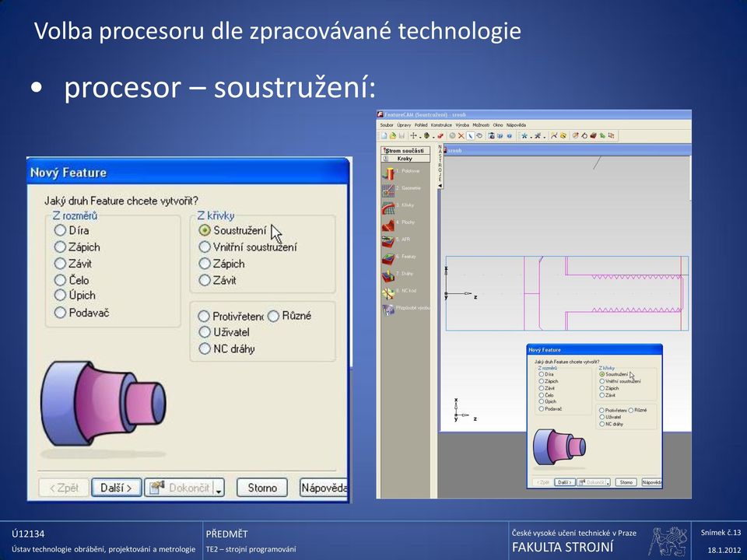Open the Konstrukce menu in FeatureCAM
Viewport: 747px width, 560px height.
coord(442,125)
